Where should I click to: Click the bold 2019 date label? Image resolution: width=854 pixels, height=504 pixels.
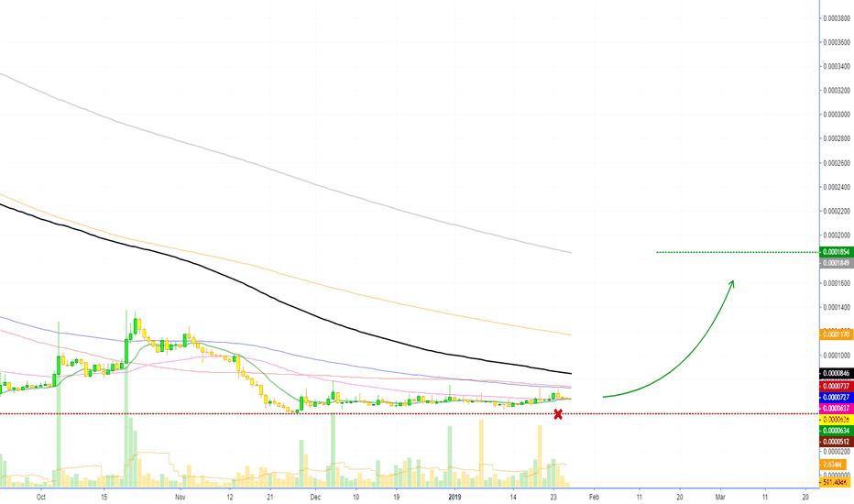tap(454, 497)
